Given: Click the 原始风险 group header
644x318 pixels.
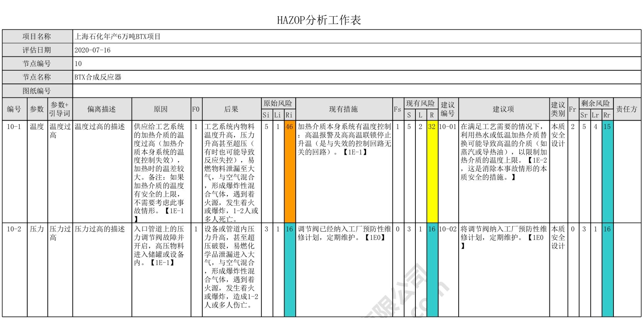Looking at the screenshot, I should pos(278,104).
